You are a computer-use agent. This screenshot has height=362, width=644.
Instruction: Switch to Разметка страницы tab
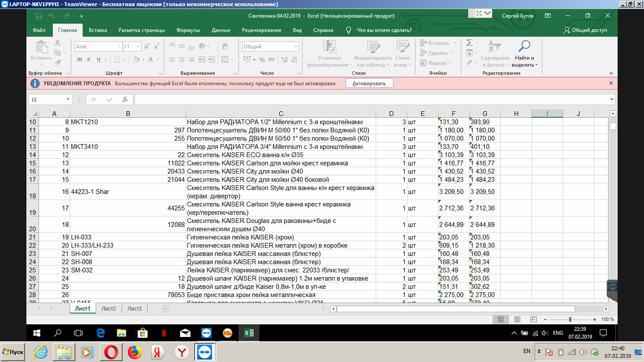pos(141,30)
